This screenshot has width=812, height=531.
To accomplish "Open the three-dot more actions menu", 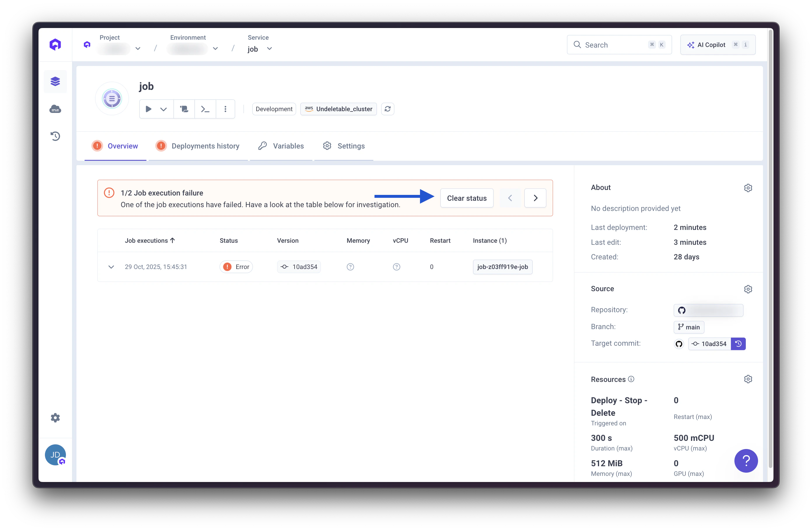I will click(225, 109).
